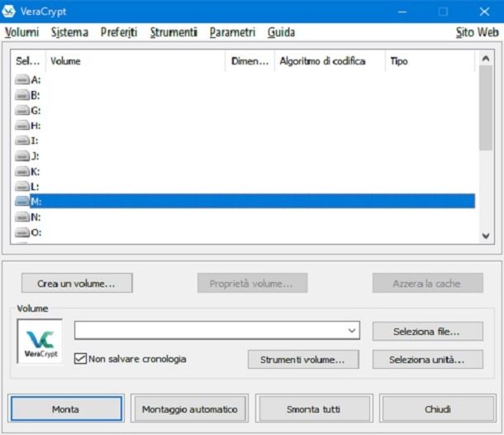
Task: Open the Guida menu
Action: (281, 32)
